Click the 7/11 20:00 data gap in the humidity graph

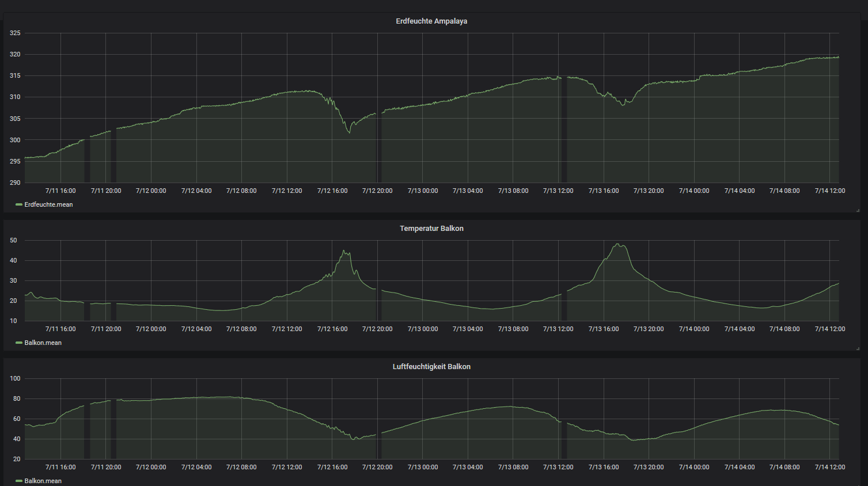113,428
